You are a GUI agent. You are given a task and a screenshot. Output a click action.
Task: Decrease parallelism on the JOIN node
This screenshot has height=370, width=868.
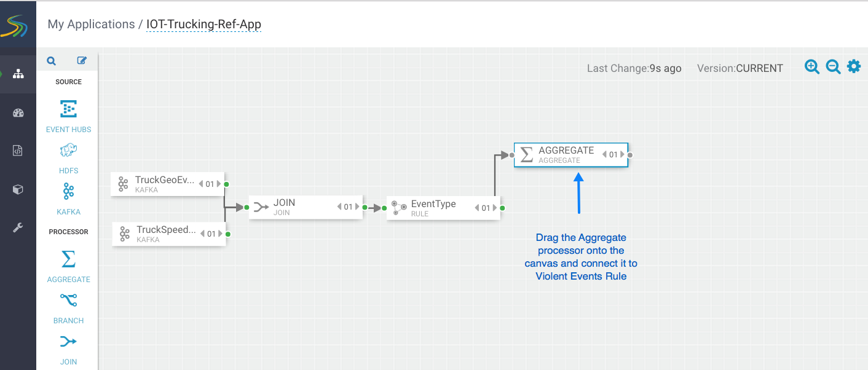tap(339, 207)
